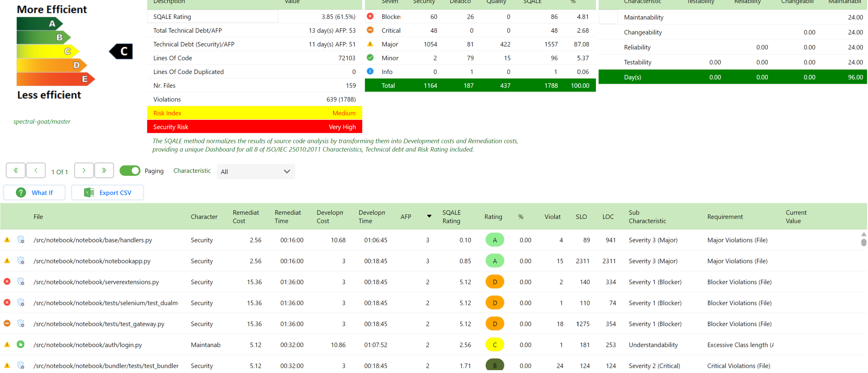Sort by the File column header
Image resolution: width=868 pixels, height=373 pixels.
38,217
